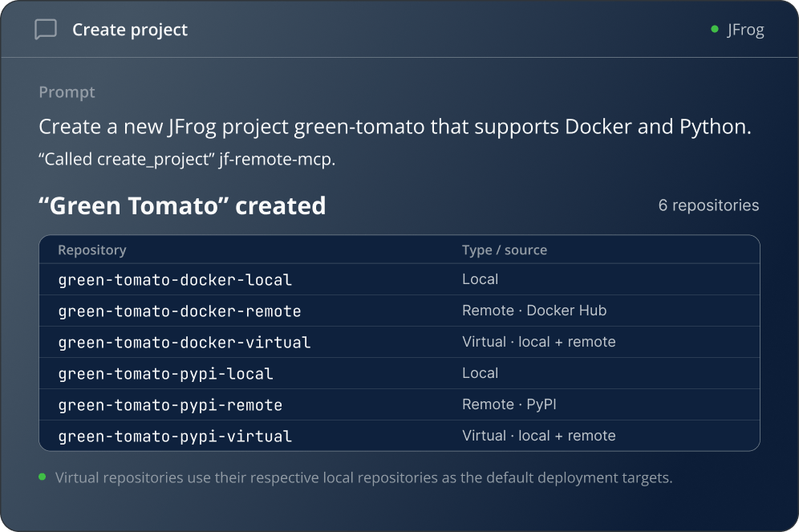
Task: Click "Virtual · local + remote" in docker-virtual row
Action: coord(538,341)
